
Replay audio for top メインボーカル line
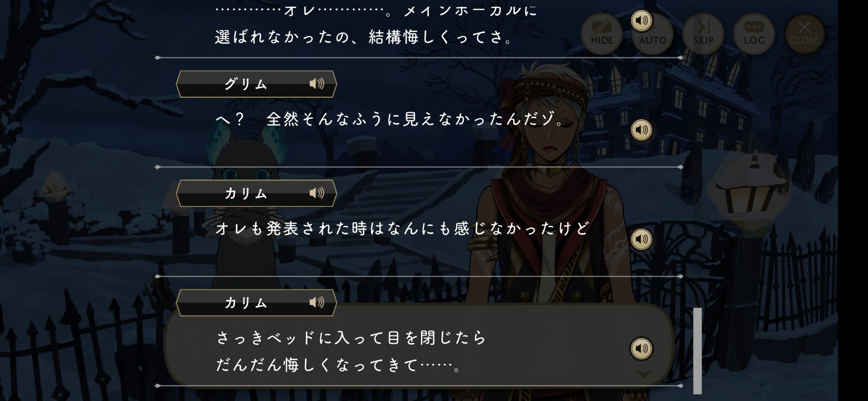point(641,20)
